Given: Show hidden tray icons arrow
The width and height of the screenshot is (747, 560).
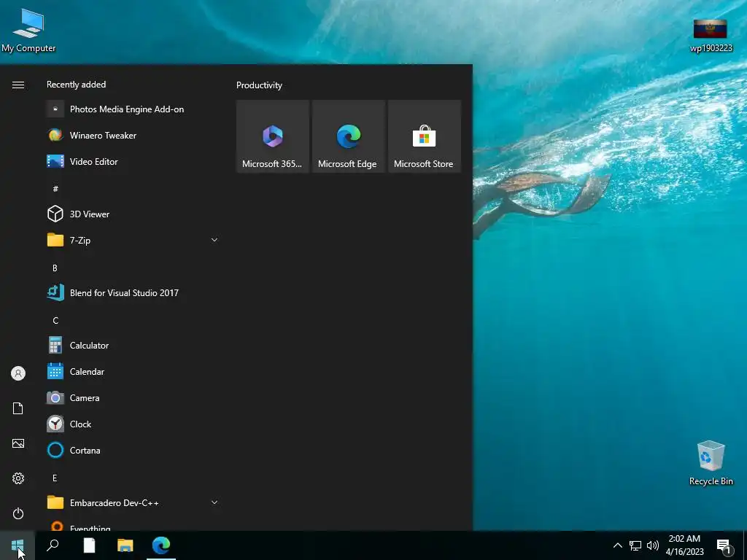Looking at the screenshot, I should (x=617, y=545).
